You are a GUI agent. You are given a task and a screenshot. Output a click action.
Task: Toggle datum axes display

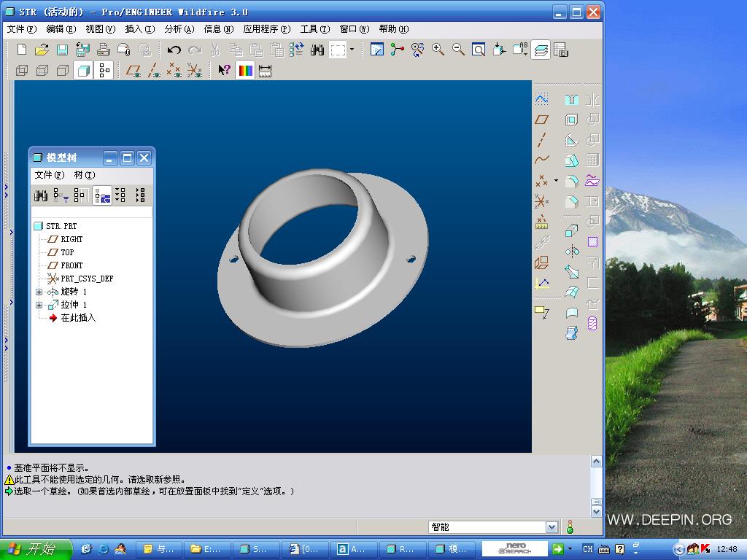pyautogui.click(x=154, y=71)
